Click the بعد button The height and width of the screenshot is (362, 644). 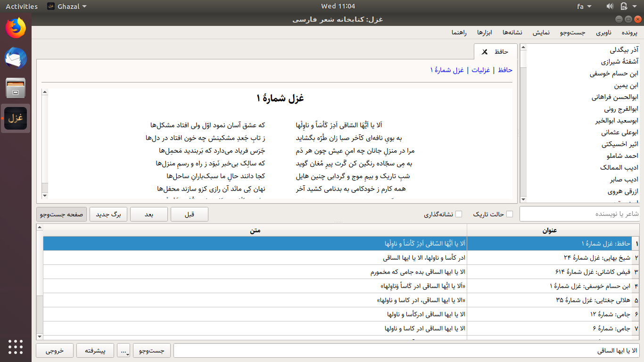[x=149, y=214]
